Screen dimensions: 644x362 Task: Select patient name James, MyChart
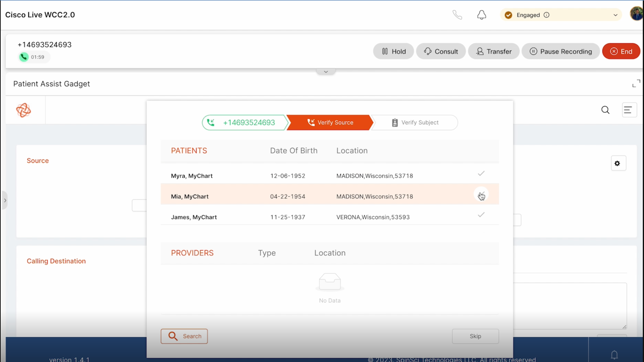pyautogui.click(x=194, y=217)
